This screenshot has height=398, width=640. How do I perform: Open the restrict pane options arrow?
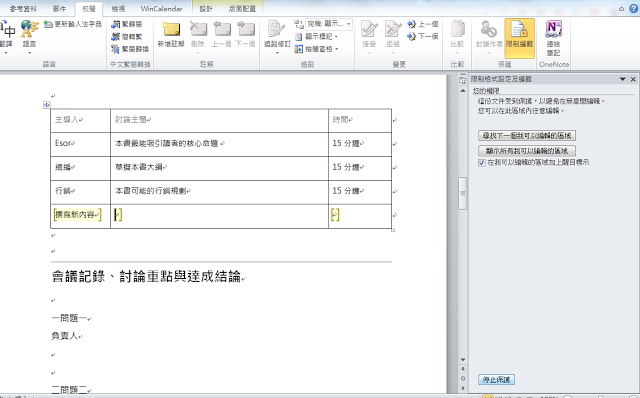point(622,79)
